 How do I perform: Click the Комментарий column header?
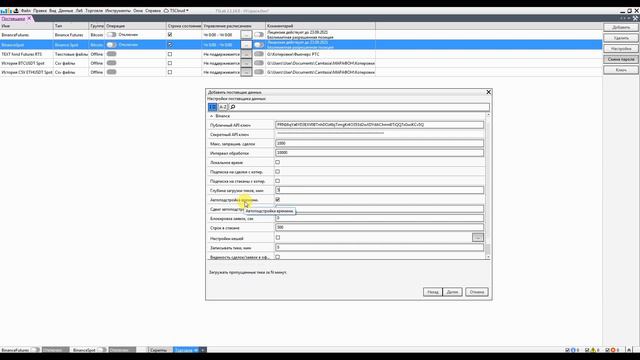320,26
